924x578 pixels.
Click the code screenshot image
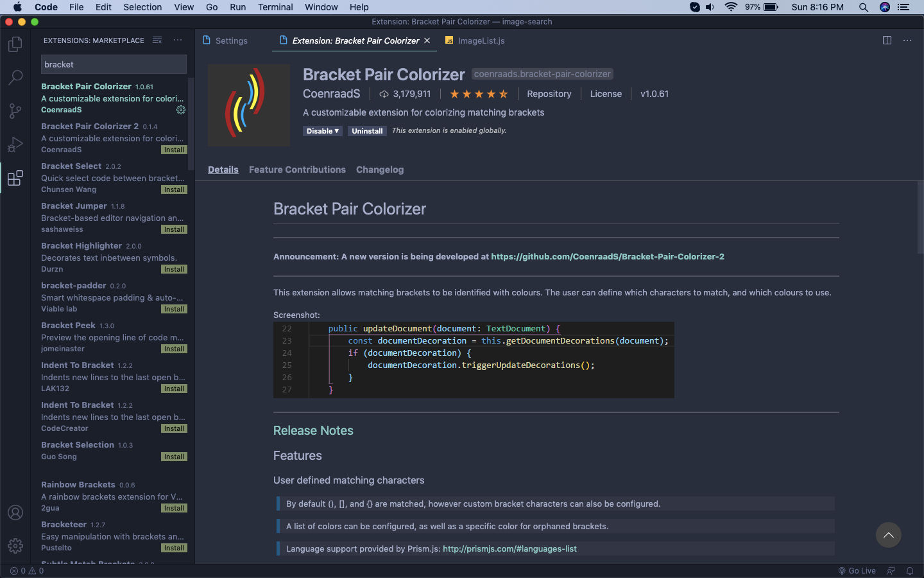[x=474, y=360]
